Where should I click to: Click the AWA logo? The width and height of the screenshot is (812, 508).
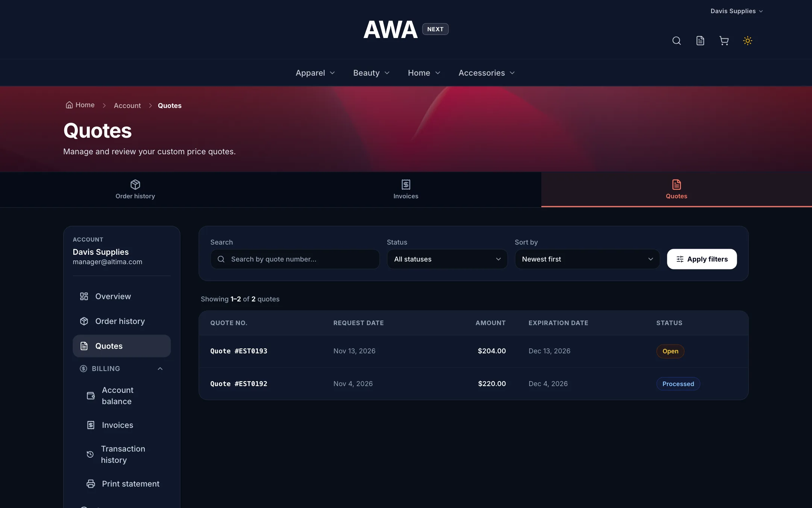point(390,29)
